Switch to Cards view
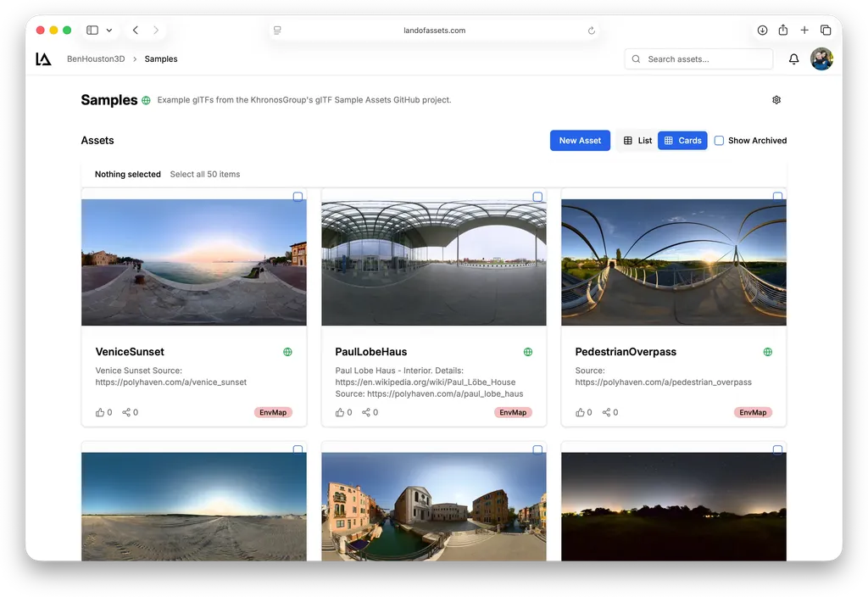Image resolution: width=868 pixels, height=597 pixels. click(x=682, y=140)
